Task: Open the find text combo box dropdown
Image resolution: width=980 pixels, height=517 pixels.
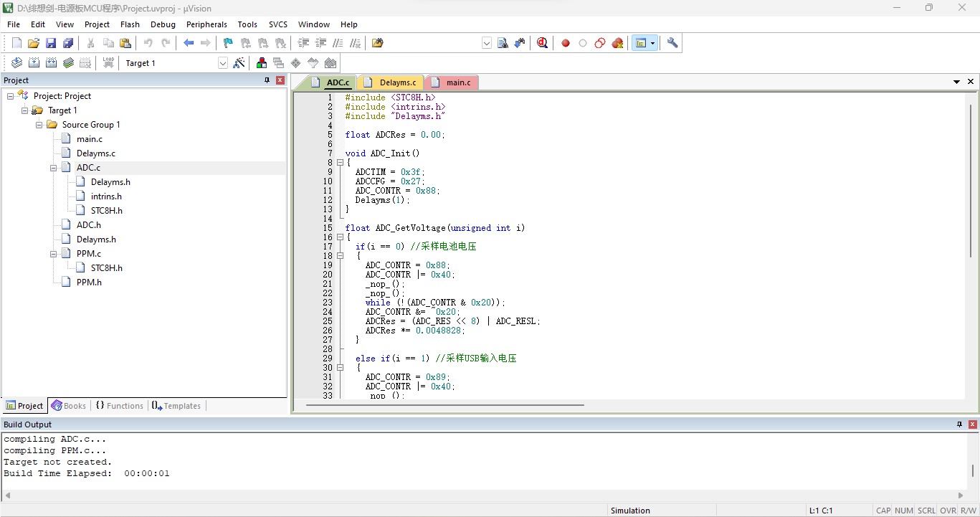Action: point(487,43)
